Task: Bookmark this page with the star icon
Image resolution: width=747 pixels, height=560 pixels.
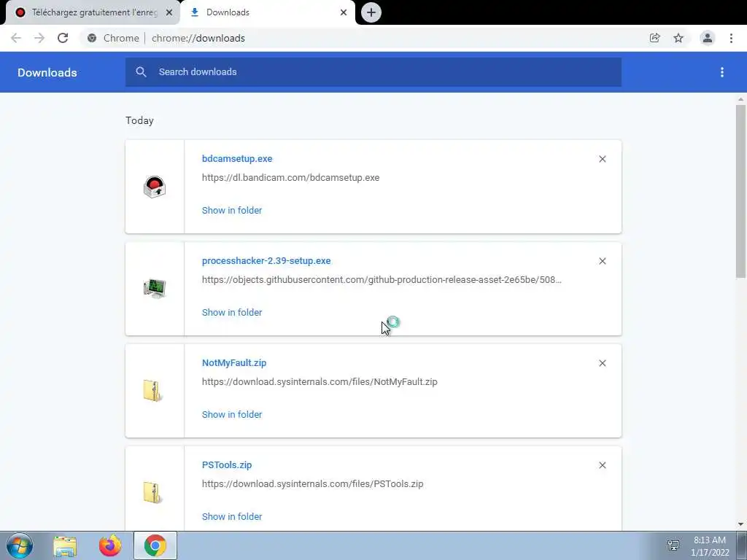Action: tap(678, 38)
